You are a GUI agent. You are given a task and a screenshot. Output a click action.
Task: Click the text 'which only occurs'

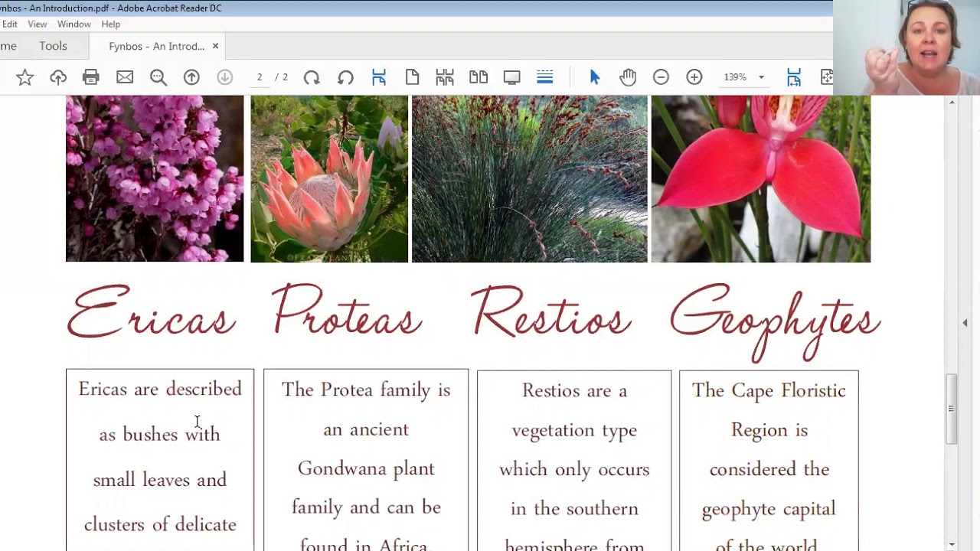(x=574, y=469)
